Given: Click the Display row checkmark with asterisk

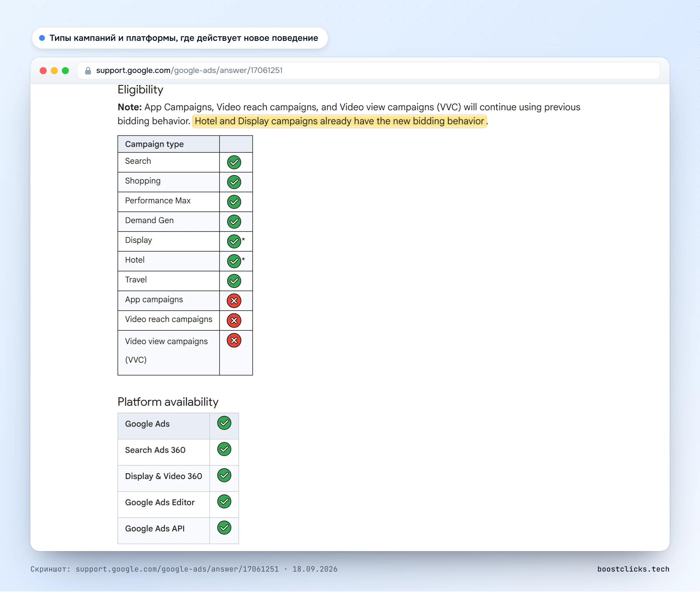Looking at the screenshot, I should (x=234, y=242).
